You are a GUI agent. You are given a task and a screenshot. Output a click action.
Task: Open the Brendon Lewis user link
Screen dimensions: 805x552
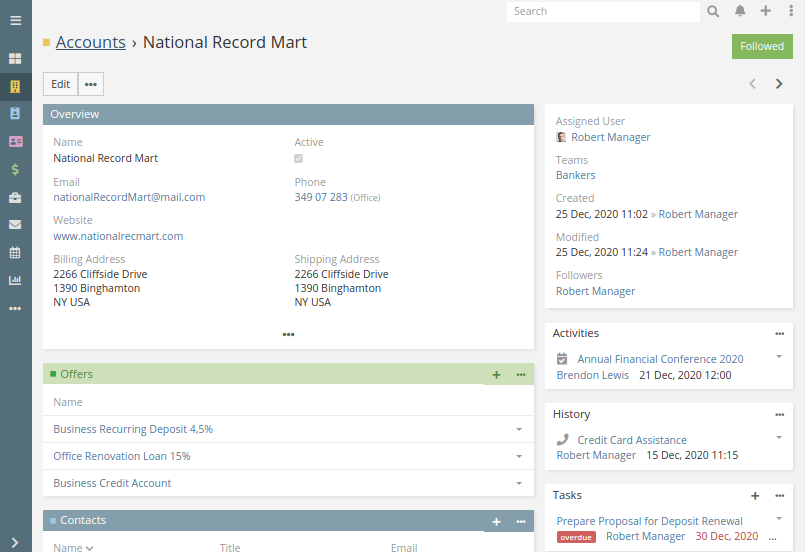click(x=593, y=375)
